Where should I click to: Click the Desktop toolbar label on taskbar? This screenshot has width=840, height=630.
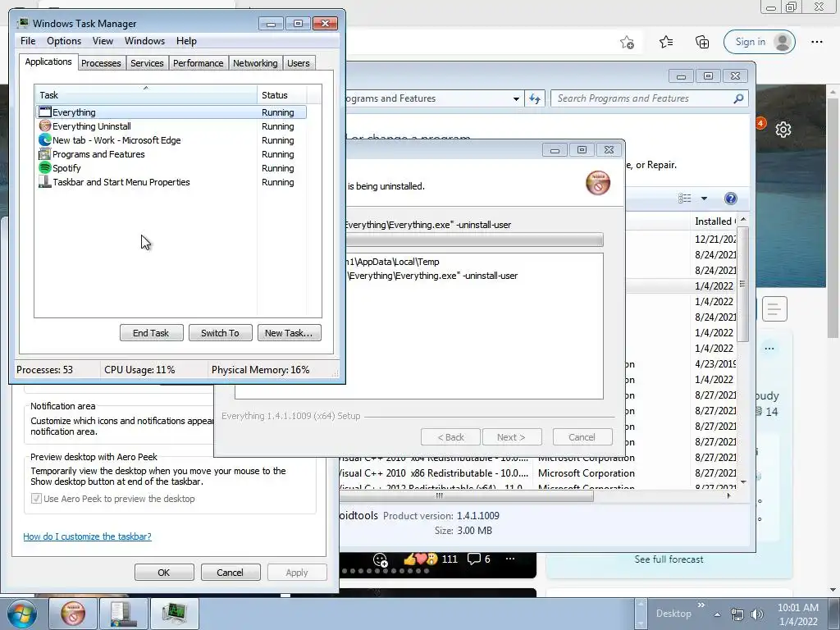click(x=673, y=614)
